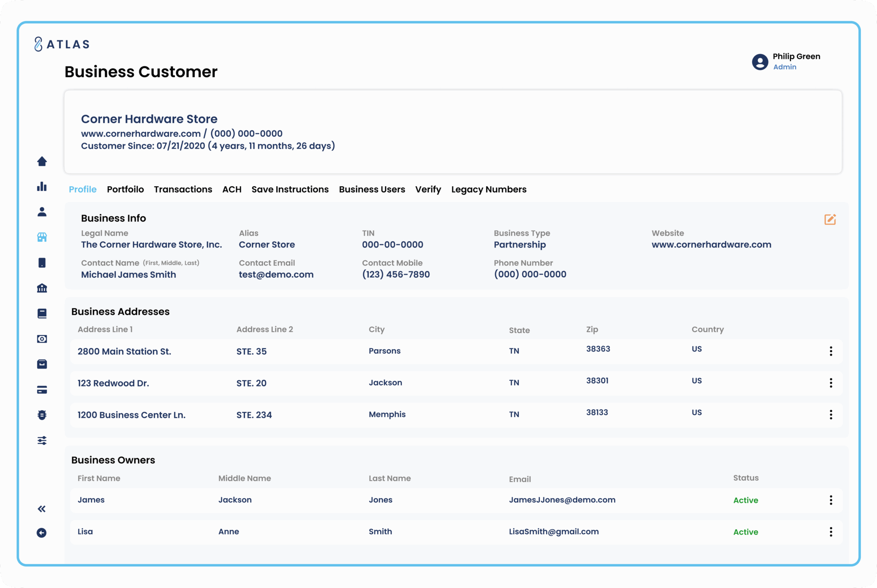Screen dimensions: 877x588
Task: Open options menu for James Jones owner
Action: click(831, 500)
